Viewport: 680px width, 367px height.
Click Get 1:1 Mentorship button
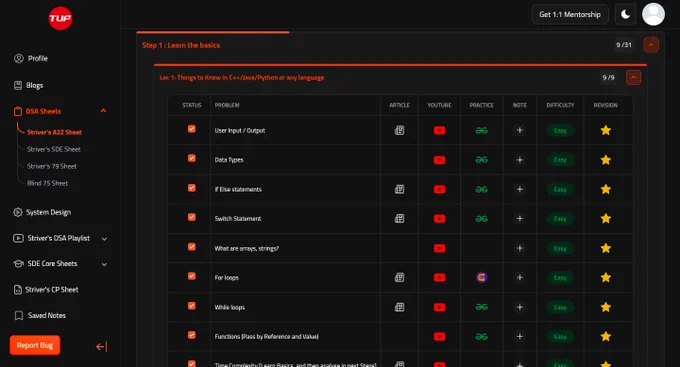[570, 14]
